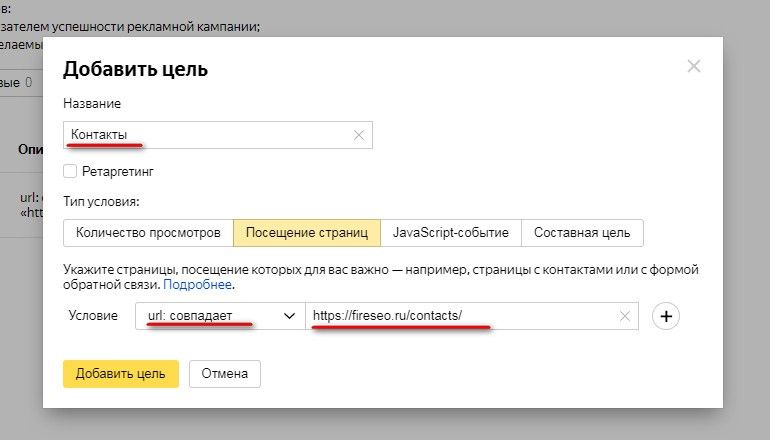Close the Добавить цель dialog
The width and height of the screenshot is (770, 440).
tap(694, 67)
